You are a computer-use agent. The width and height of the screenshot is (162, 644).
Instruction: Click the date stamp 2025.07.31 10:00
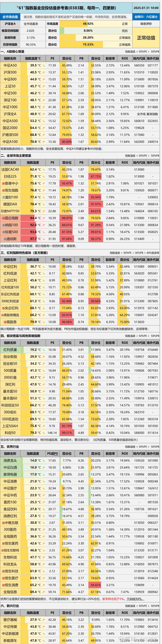146,8
